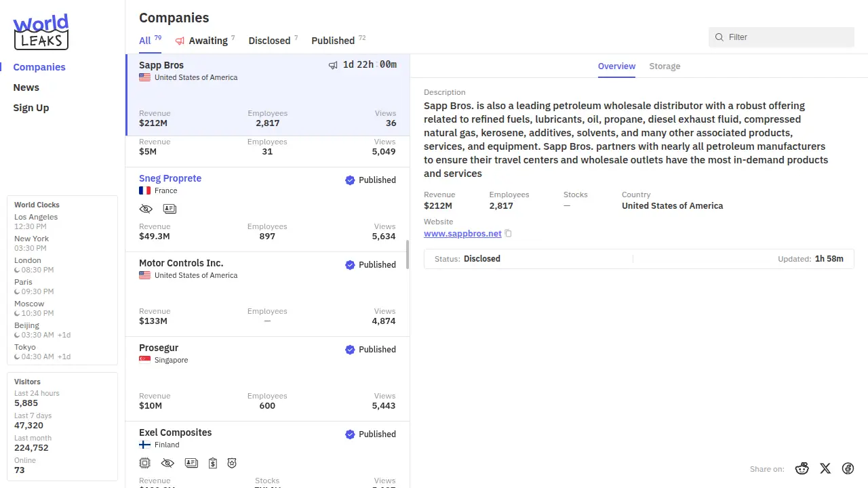Click the ID card icon under Sneg Proprete

170,209
